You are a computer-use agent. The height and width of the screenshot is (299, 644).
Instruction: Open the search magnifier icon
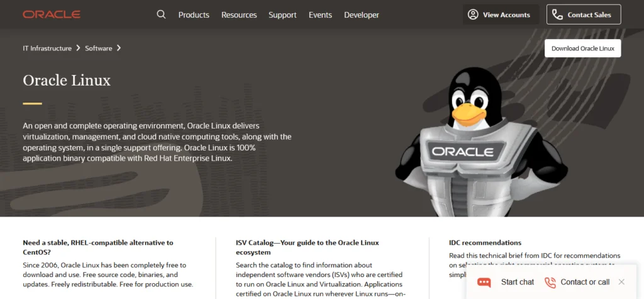(162, 15)
